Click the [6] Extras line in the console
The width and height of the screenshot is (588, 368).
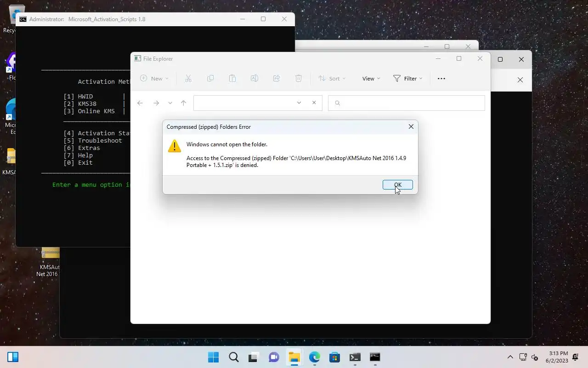pos(82,148)
